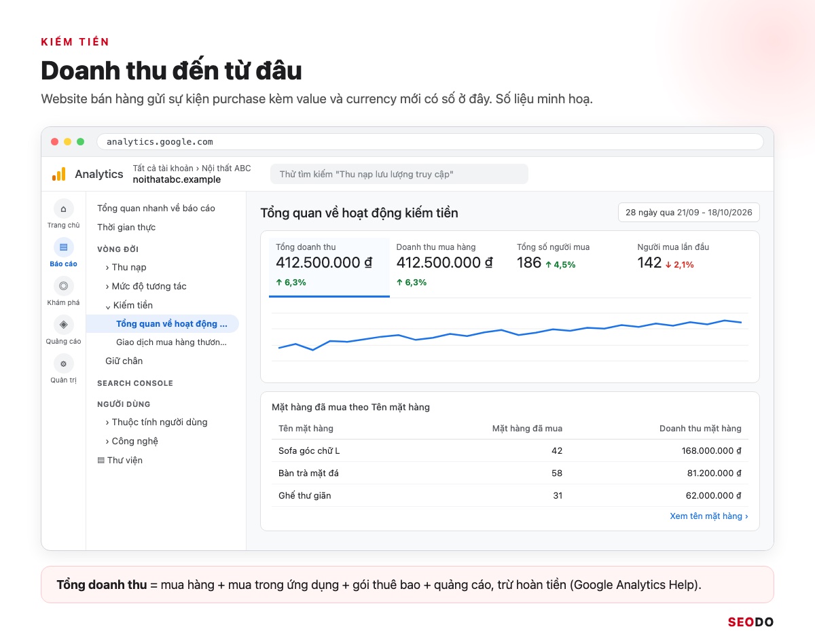This screenshot has height=644, width=815.
Task: Click the green maximize window button
Action: 80,142
